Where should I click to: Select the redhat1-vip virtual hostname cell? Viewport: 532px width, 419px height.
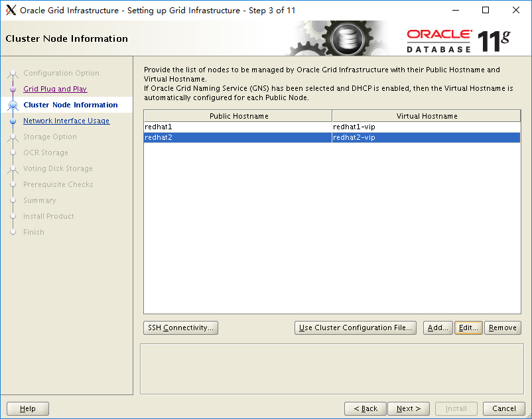click(x=426, y=127)
